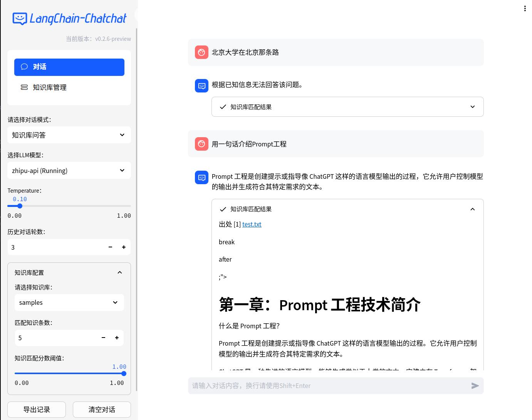Viewport: 532px width, 420px height.
Task: Open the 选择LLM模型 dropdown
Action: tap(69, 171)
